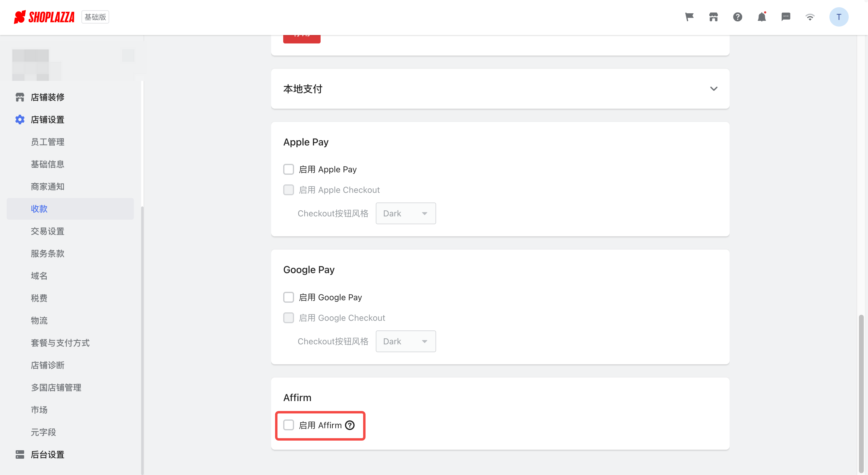Go to 基础信息 settings

pyautogui.click(x=48, y=164)
